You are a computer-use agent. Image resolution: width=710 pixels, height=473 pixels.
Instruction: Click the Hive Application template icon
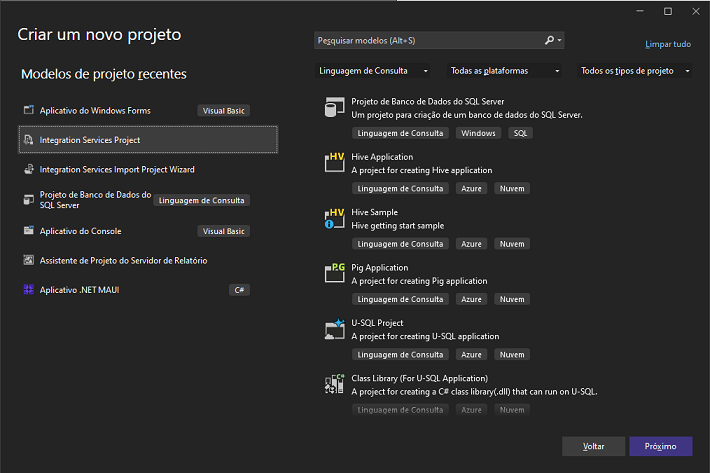coord(334,162)
